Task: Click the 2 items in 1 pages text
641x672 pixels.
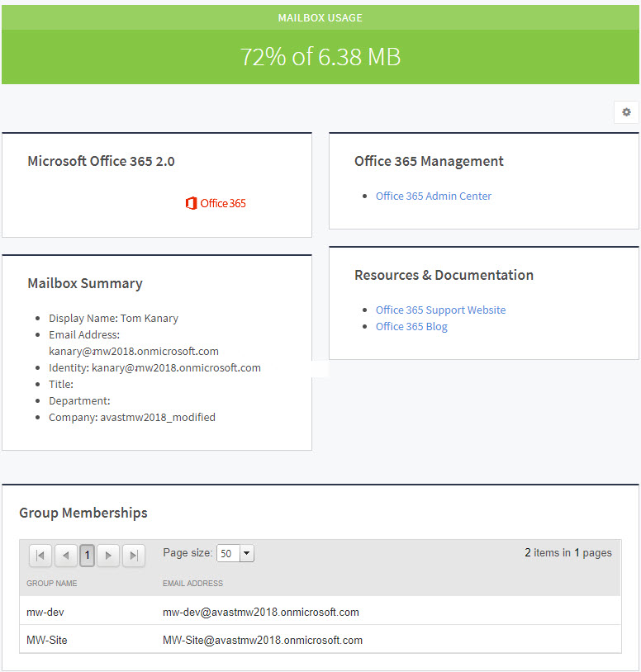Action: 568,553
